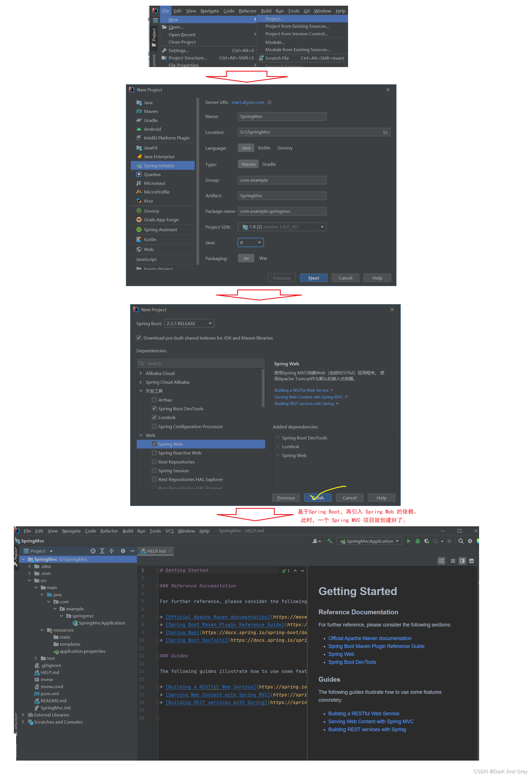This screenshot has width=532, height=777.
Task: Click the Code With Me user icon
Action: click(x=316, y=541)
